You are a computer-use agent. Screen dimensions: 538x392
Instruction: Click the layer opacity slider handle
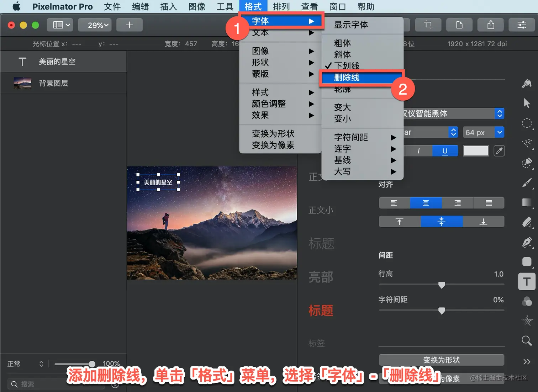pos(92,364)
